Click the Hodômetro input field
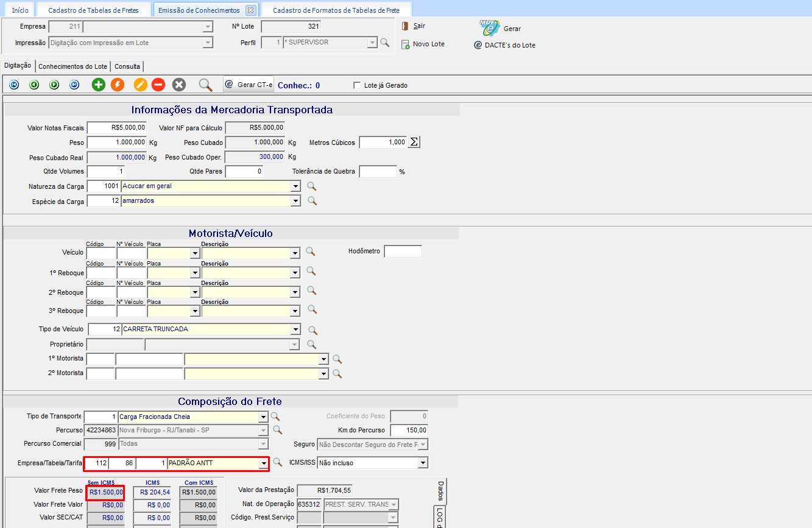Image resolution: width=812 pixels, height=528 pixels. [403, 252]
